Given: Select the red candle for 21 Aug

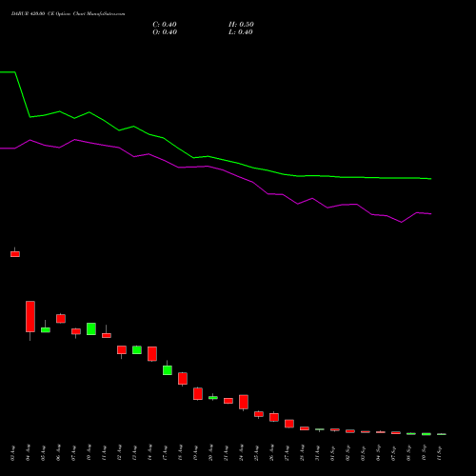Looking at the screenshot, I should 228,401.
